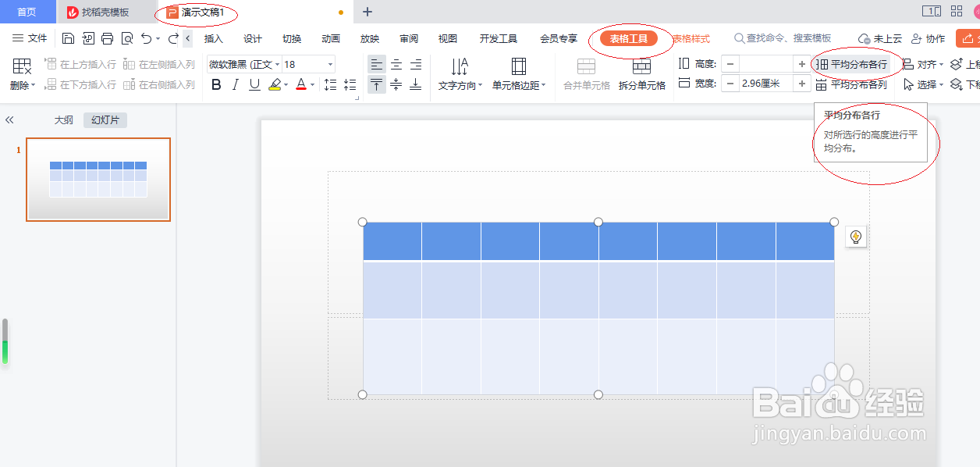Decrease column width with minus button
Image resolution: width=980 pixels, height=467 pixels.
tap(730, 84)
